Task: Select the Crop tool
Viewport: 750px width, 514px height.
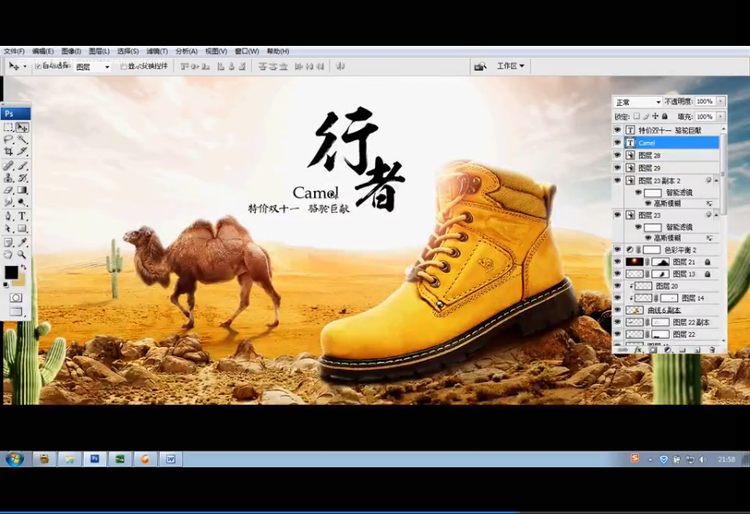Action: 9,152
